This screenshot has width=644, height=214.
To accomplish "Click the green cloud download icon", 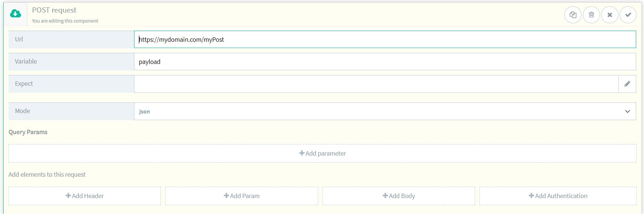I will point(16,14).
